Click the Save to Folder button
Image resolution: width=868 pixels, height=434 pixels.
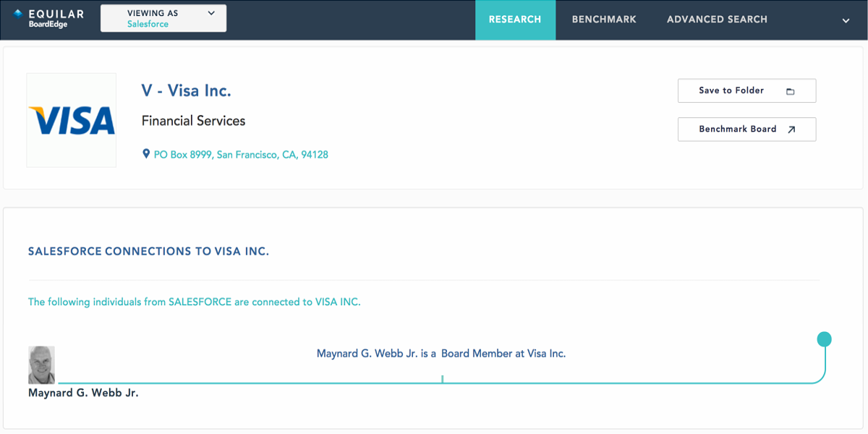746,90
